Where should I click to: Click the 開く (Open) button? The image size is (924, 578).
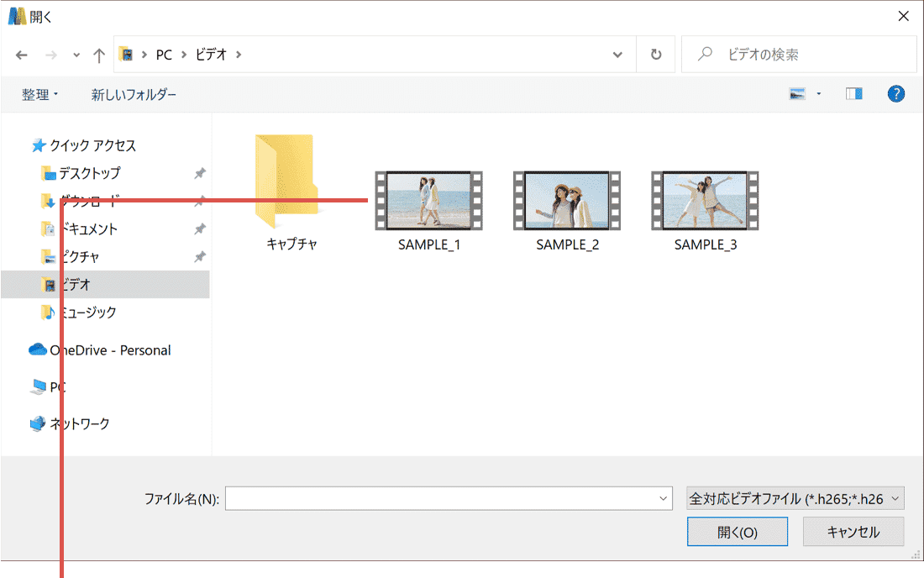click(737, 531)
